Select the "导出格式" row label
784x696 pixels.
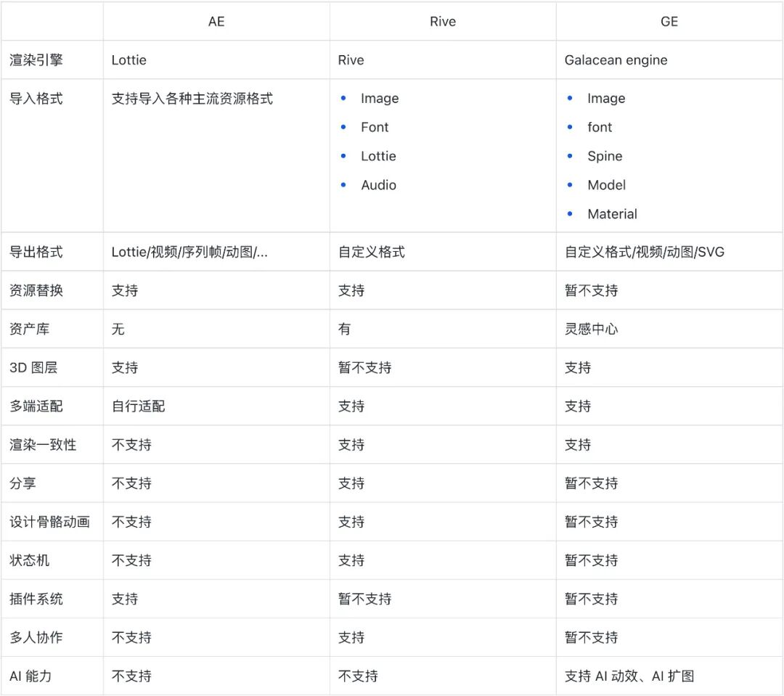[x=36, y=252]
